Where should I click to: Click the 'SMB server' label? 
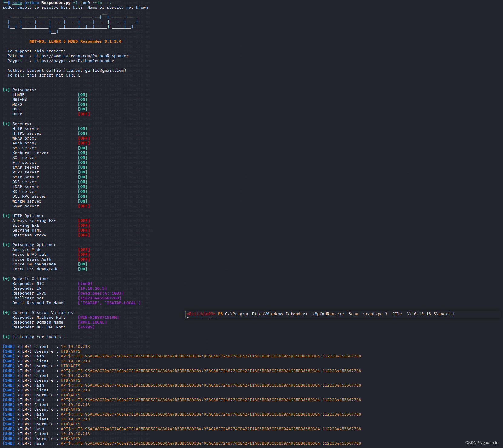[x=25, y=148]
